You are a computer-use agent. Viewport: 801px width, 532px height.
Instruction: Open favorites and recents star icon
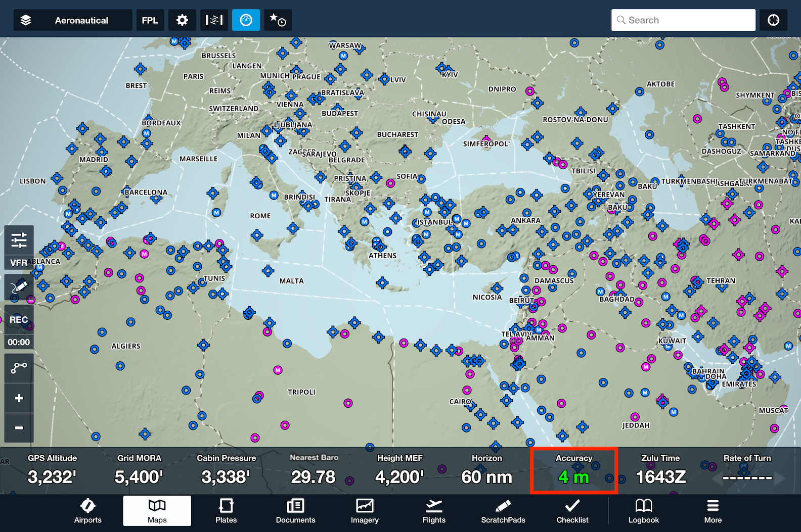(278, 20)
